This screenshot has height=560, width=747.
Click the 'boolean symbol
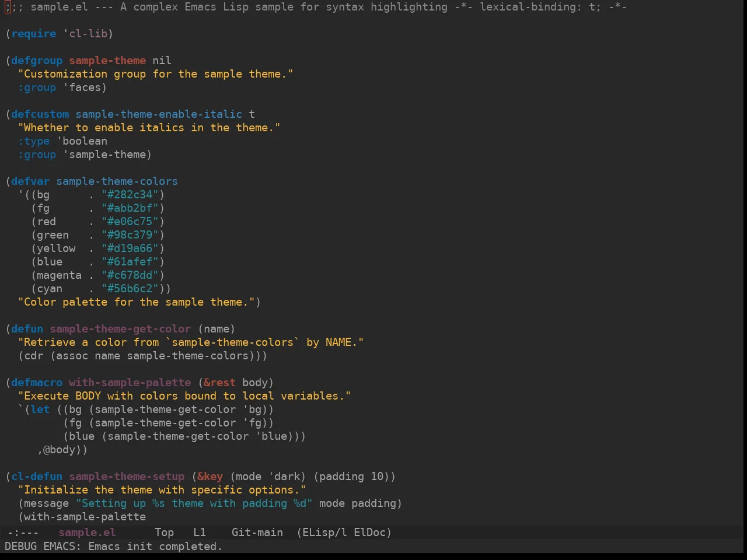82,141
